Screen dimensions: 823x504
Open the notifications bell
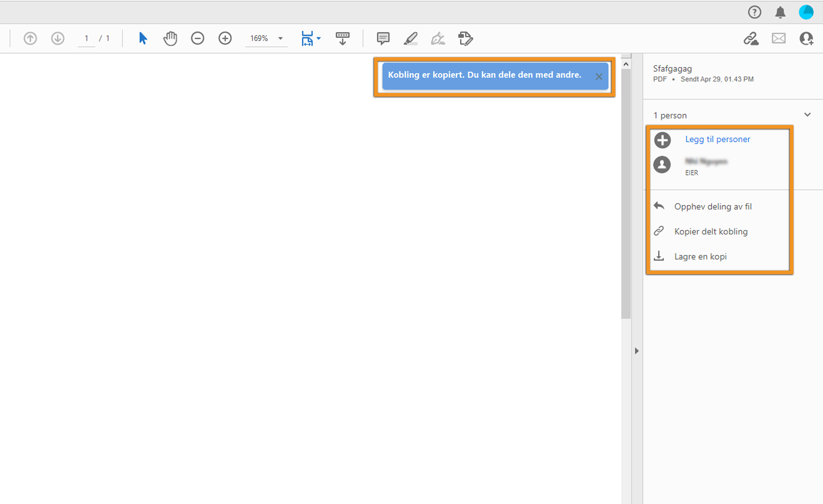780,12
